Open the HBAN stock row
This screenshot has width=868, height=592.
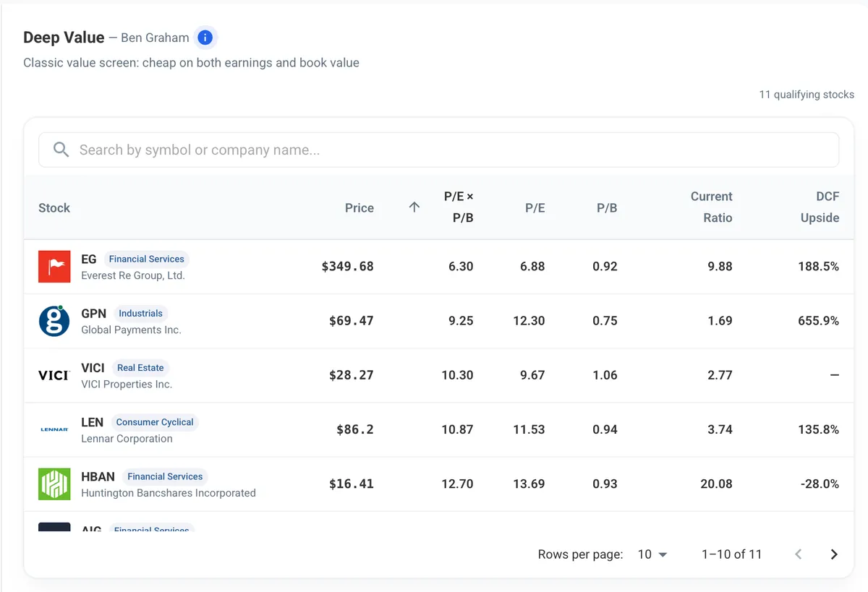(439, 484)
